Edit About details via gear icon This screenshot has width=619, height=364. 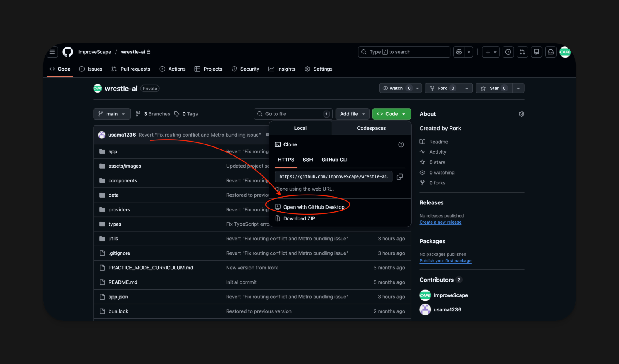(521, 114)
